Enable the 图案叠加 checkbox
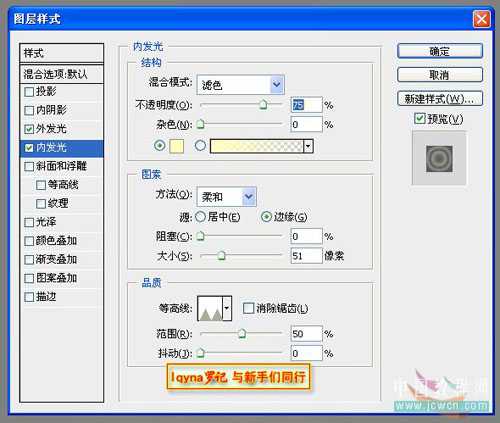Viewport: 500px width, 423px height. (29, 278)
